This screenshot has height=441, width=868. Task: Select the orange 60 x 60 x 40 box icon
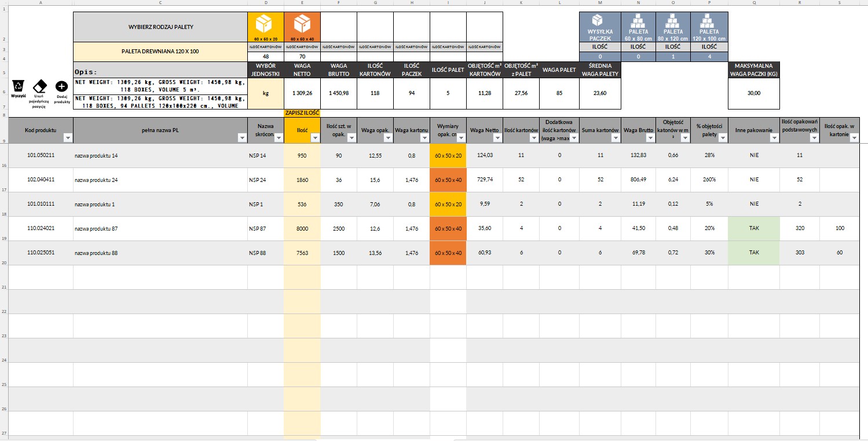(302, 24)
